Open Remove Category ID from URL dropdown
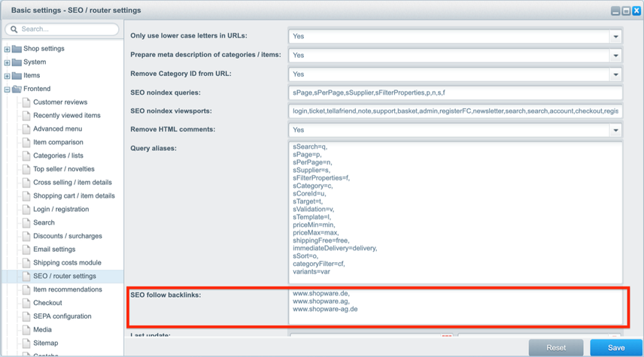 click(x=615, y=74)
